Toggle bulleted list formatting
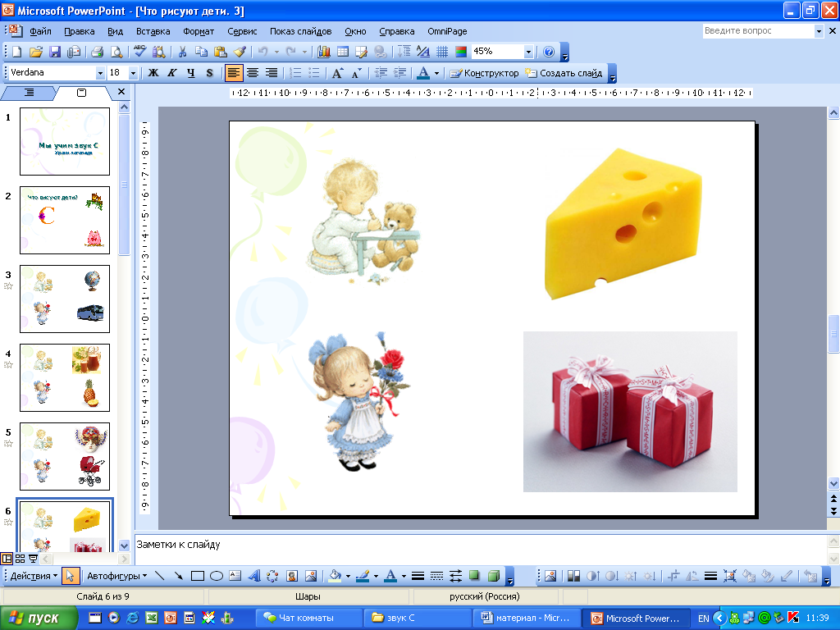 click(314, 73)
